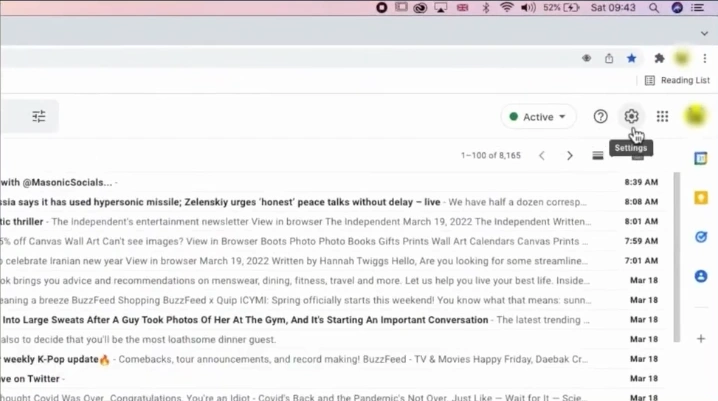This screenshot has width=718, height=401.
Task: Click the battery 52% status
Action: tap(561, 8)
